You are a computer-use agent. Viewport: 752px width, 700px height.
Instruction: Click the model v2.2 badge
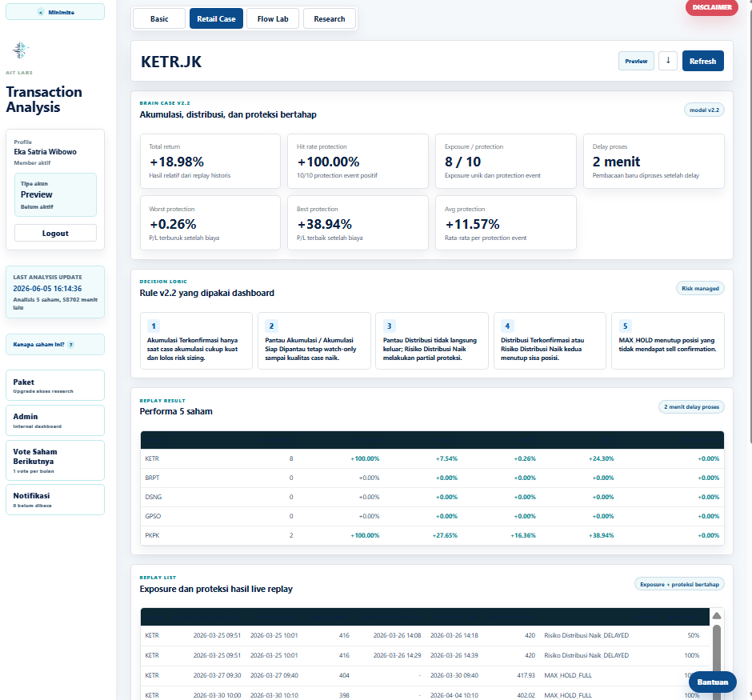[x=704, y=110]
